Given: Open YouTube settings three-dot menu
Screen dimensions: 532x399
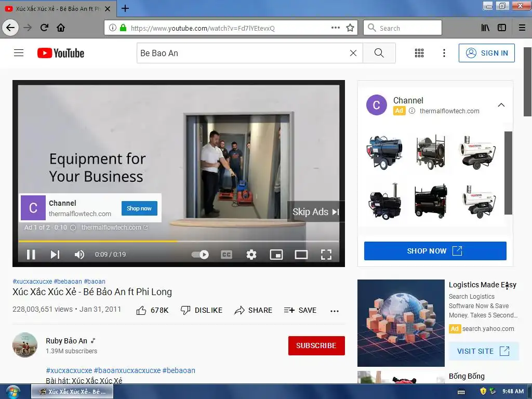Looking at the screenshot, I should point(444,53).
